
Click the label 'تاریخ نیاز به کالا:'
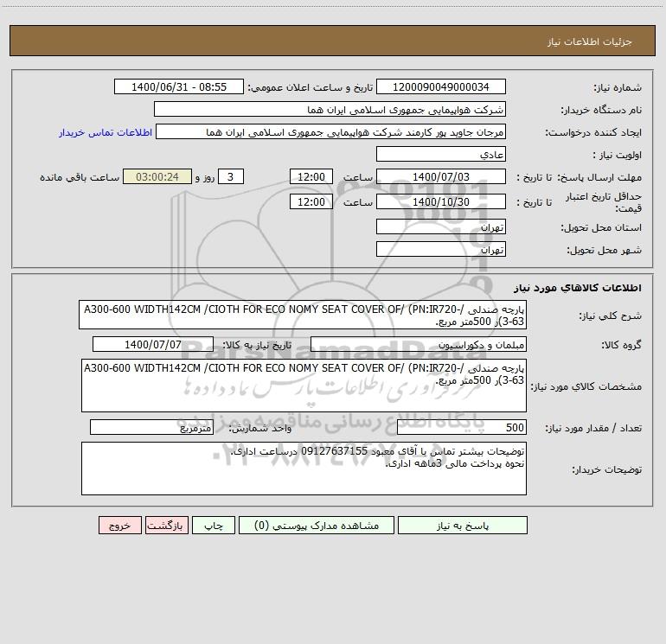tap(258, 345)
